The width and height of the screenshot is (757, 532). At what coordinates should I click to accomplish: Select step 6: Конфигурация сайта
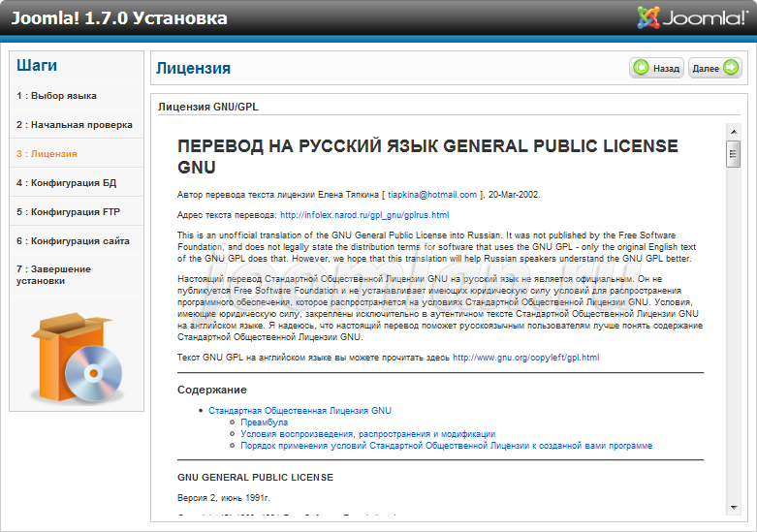pos(73,240)
